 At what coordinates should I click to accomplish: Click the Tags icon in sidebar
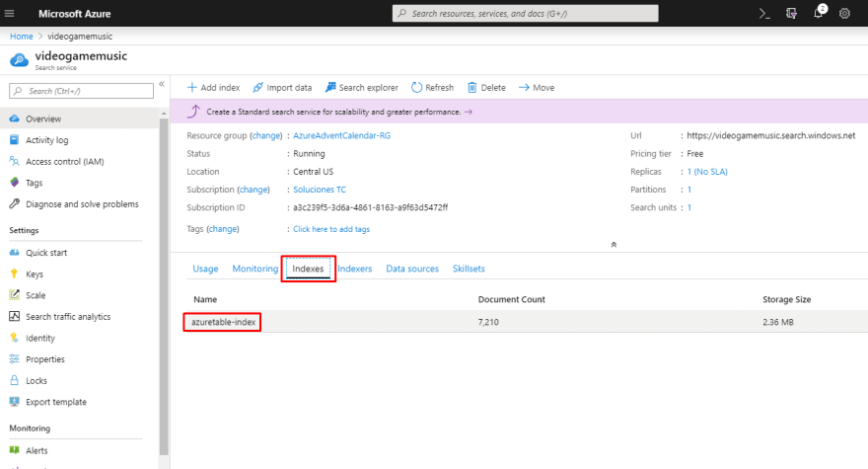click(15, 183)
